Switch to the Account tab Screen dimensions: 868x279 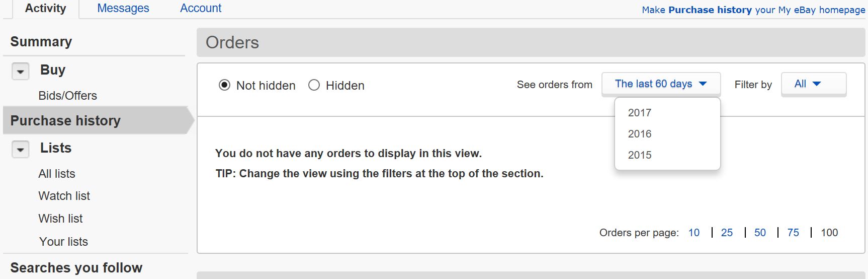click(201, 9)
